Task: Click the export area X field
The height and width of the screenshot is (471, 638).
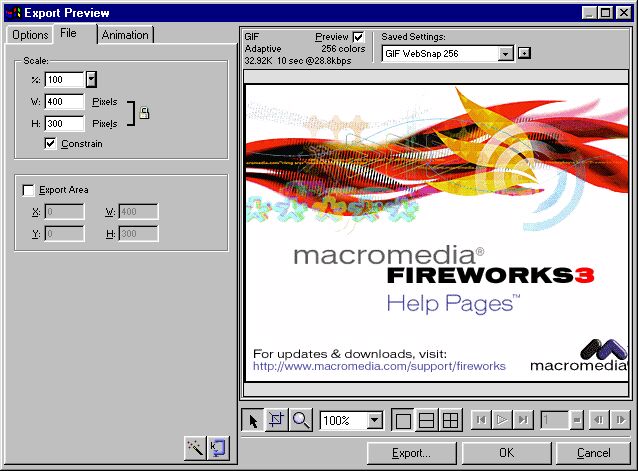Action: pos(64,212)
